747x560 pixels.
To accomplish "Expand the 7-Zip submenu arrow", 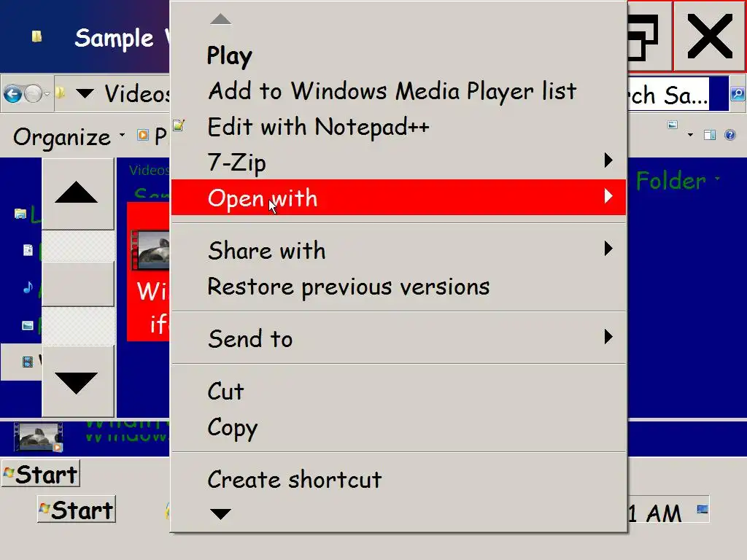I will coord(608,160).
